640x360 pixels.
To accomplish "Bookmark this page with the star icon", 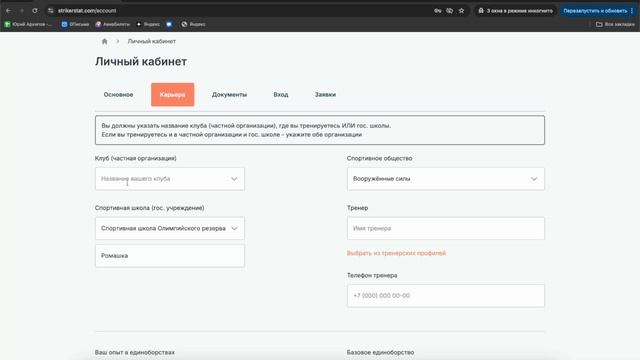I will (461, 11).
